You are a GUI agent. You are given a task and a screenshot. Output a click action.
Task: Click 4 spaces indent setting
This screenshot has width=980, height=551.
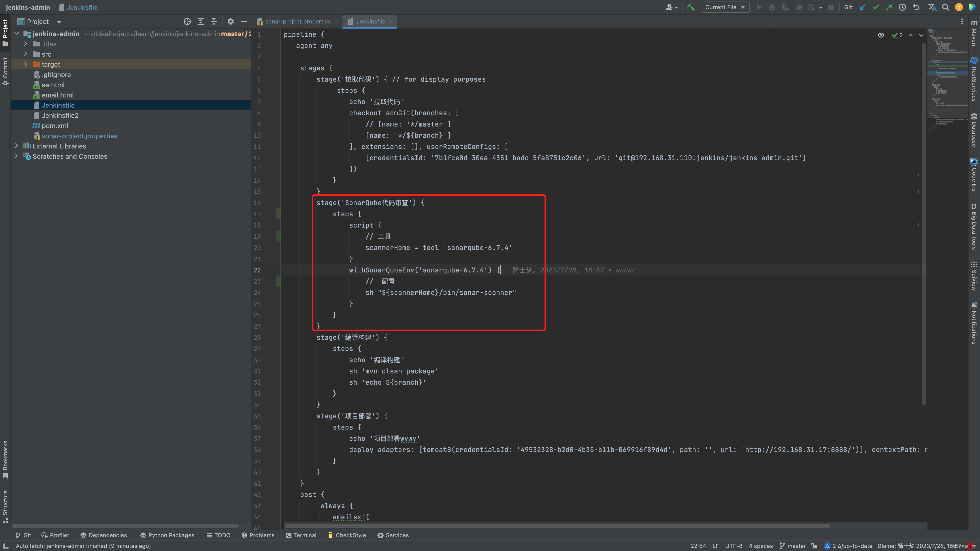click(761, 546)
